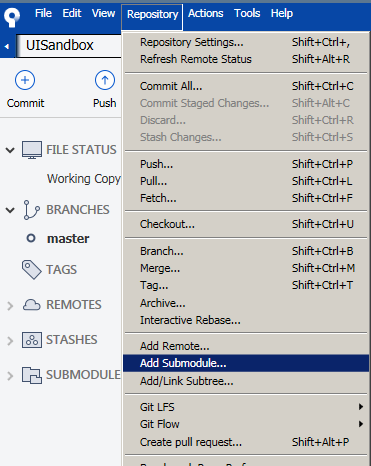Open the Git LFS submenu arrow
The height and width of the screenshot is (466, 371).
point(361,406)
